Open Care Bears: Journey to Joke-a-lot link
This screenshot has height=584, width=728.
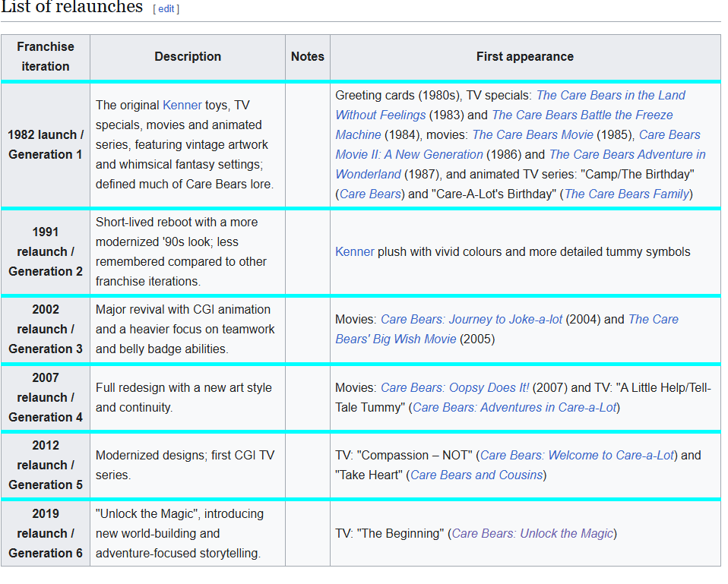(x=471, y=320)
